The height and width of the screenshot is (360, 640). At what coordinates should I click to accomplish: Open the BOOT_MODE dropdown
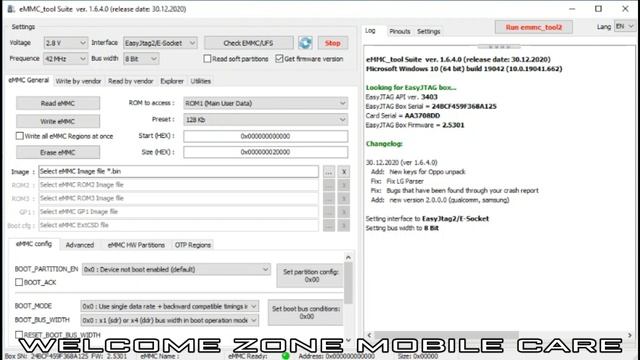169,306
